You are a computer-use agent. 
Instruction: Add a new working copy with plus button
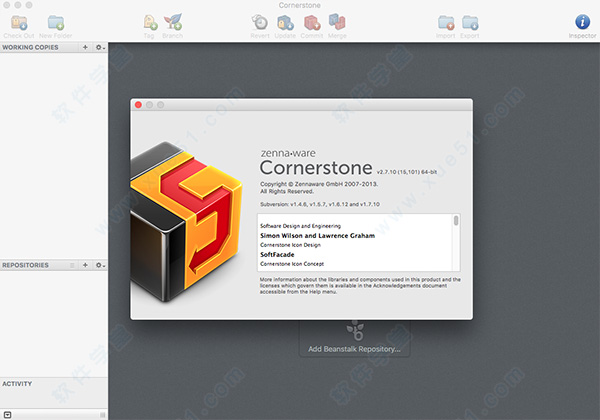85,47
